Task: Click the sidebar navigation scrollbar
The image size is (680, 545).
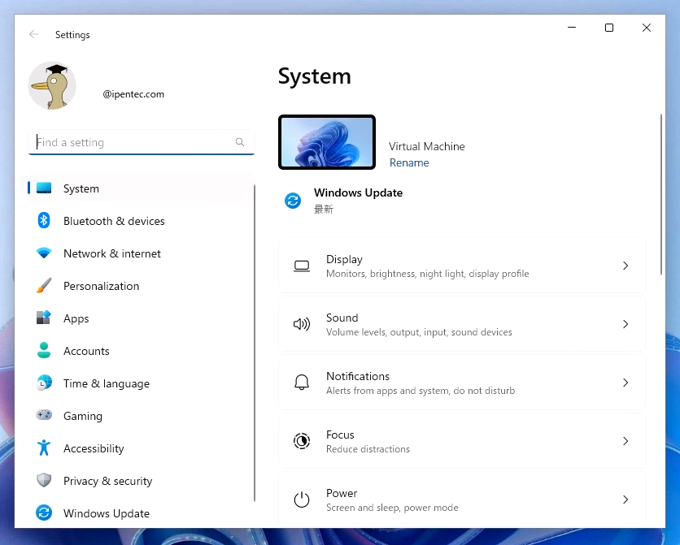Action: click(x=255, y=343)
